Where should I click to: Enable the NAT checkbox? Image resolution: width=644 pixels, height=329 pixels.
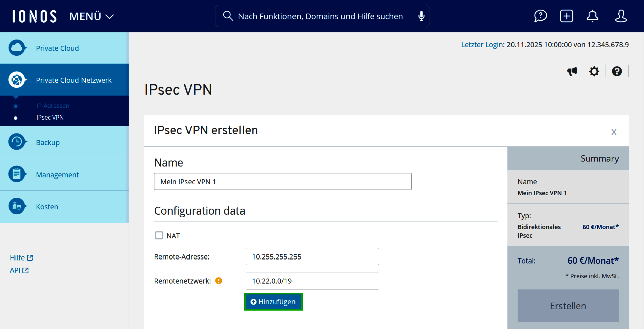point(159,235)
